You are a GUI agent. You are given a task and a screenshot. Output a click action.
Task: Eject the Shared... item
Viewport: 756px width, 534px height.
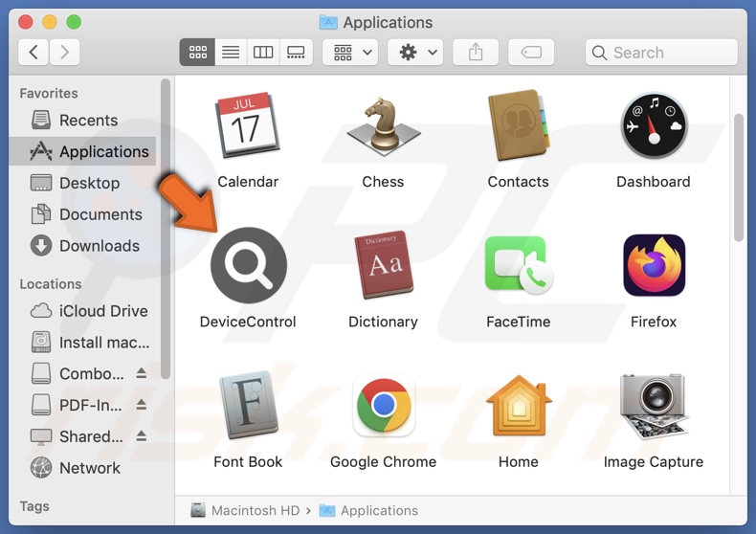[142, 435]
